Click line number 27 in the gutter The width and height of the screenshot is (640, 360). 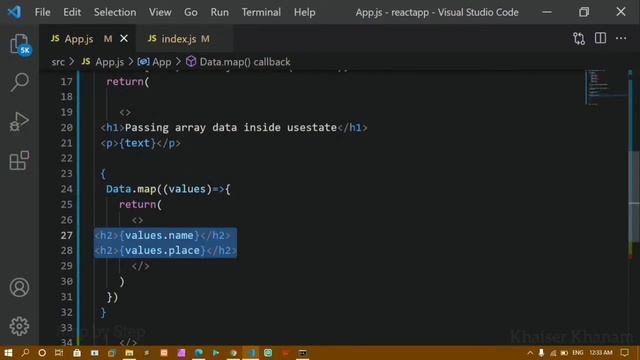pyautogui.click(x=66, y=236)
